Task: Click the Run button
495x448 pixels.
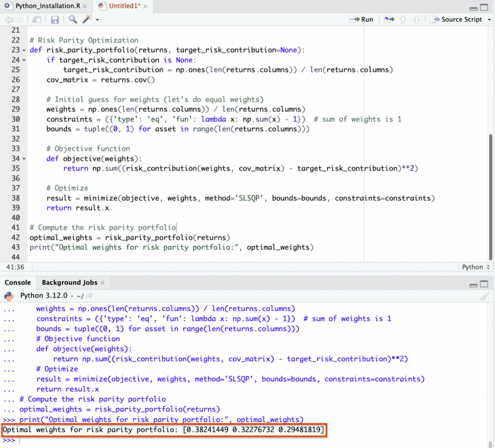Action: coord(361,19)
